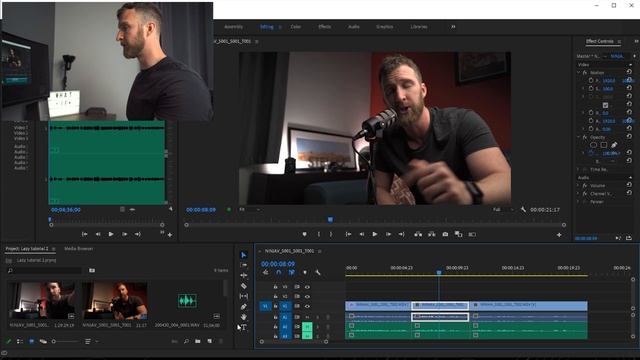This screenshot has width=640, height=360.
Task: Play the Source Monitor clip
Action: tap(111, 234)
